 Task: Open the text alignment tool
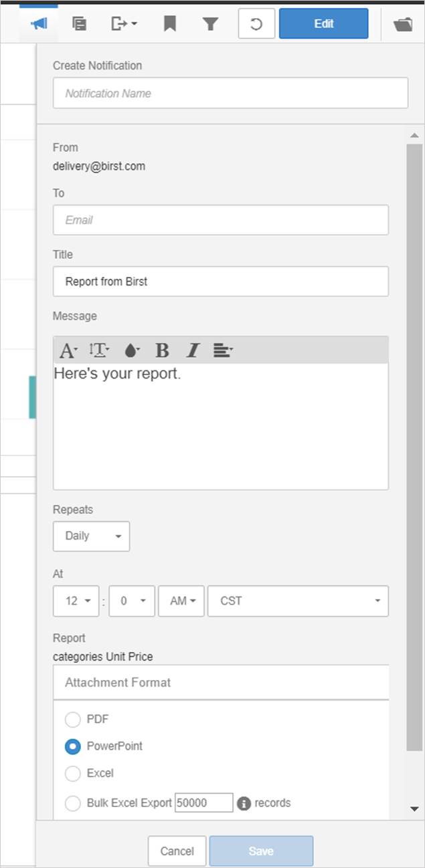(x=222, y=350)
